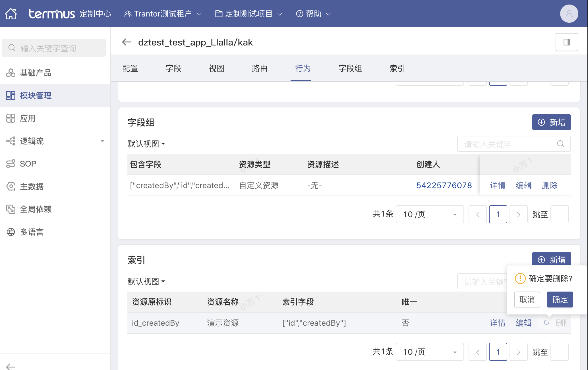Open 默认视图 dropdown in 字段组 section
Screen dimensions: 588x370
[x=146, y=144]
